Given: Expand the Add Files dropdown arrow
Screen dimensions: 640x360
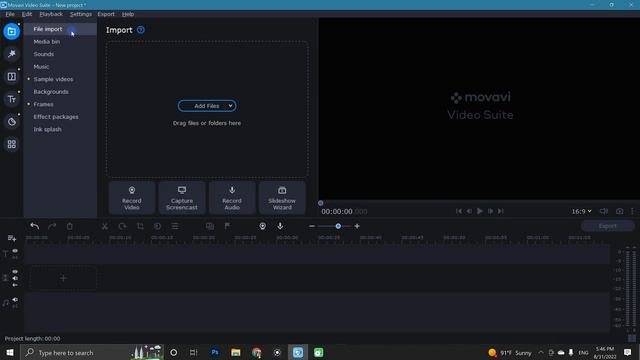Looking at the screenshot, I should (x=230, y=106).
